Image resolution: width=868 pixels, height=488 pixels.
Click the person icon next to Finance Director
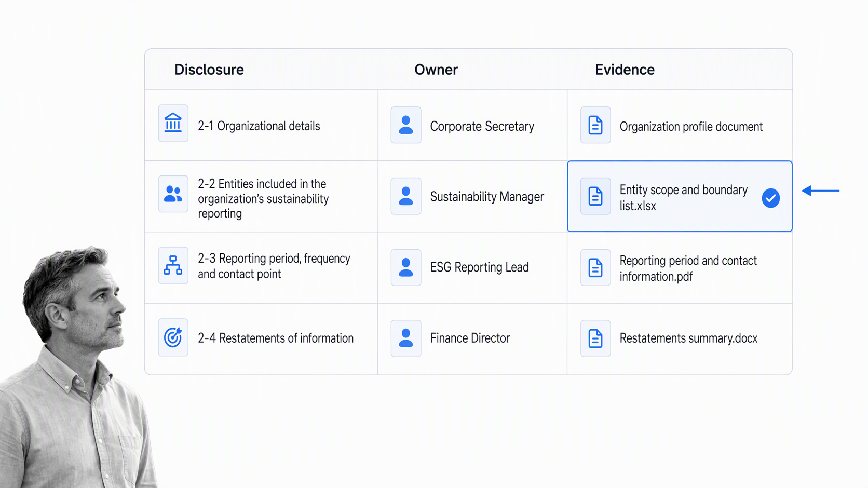[x=406, y=338]
